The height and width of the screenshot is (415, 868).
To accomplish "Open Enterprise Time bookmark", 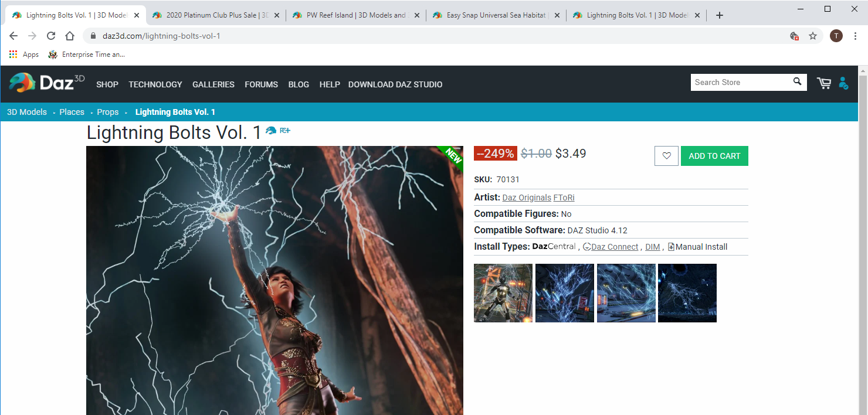I will click(x=86, y=55).
